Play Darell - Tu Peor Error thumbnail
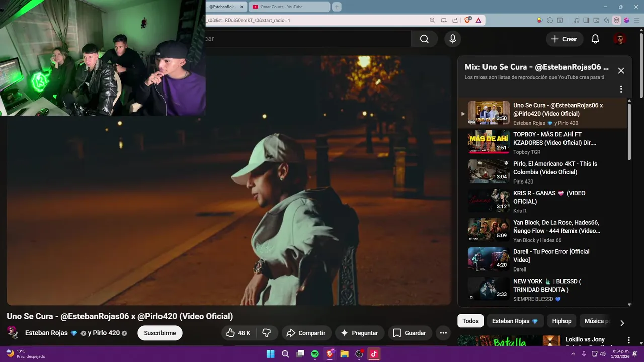Viewport: 644px width, 362px height. point(489,259)
